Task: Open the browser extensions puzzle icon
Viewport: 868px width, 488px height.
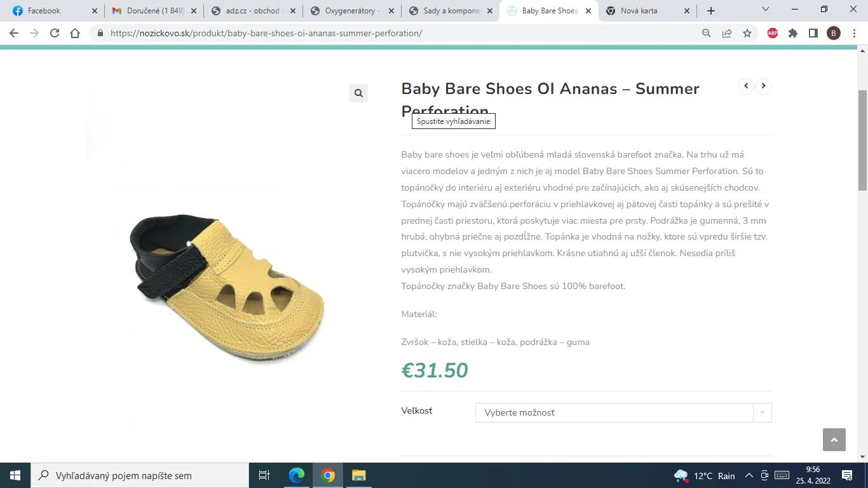Action: click(793, 33)
